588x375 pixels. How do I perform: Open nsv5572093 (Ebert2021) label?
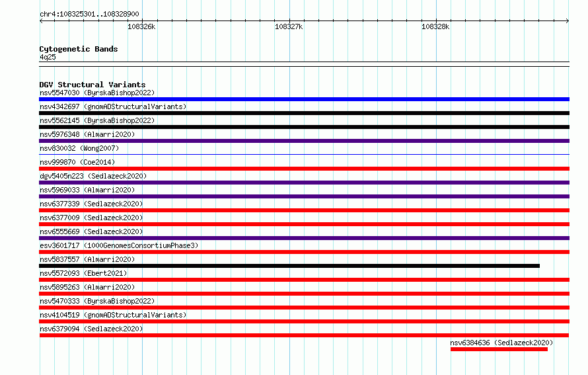tap(83, 273)
